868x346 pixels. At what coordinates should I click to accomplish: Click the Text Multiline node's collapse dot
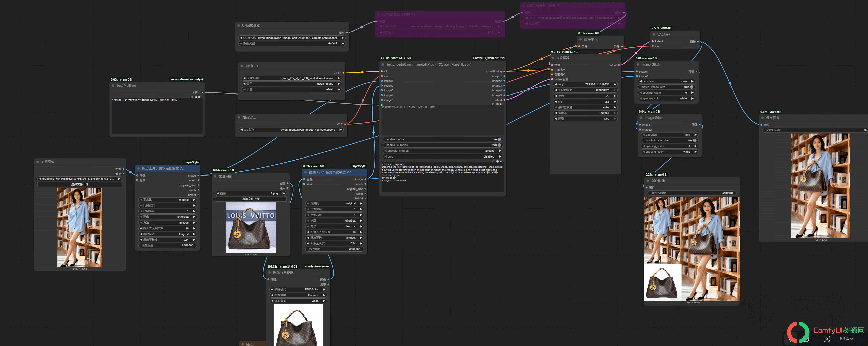pos(113,86)
